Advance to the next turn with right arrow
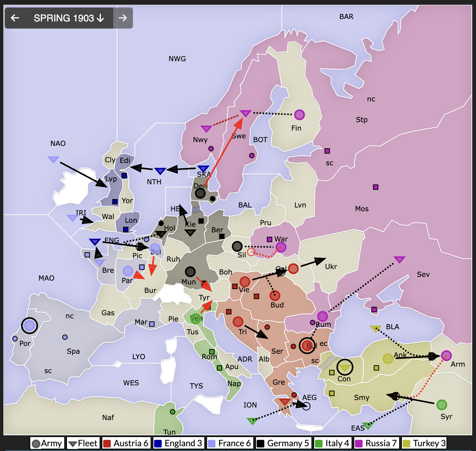This screenshot has height=451, width=476. 123,18
